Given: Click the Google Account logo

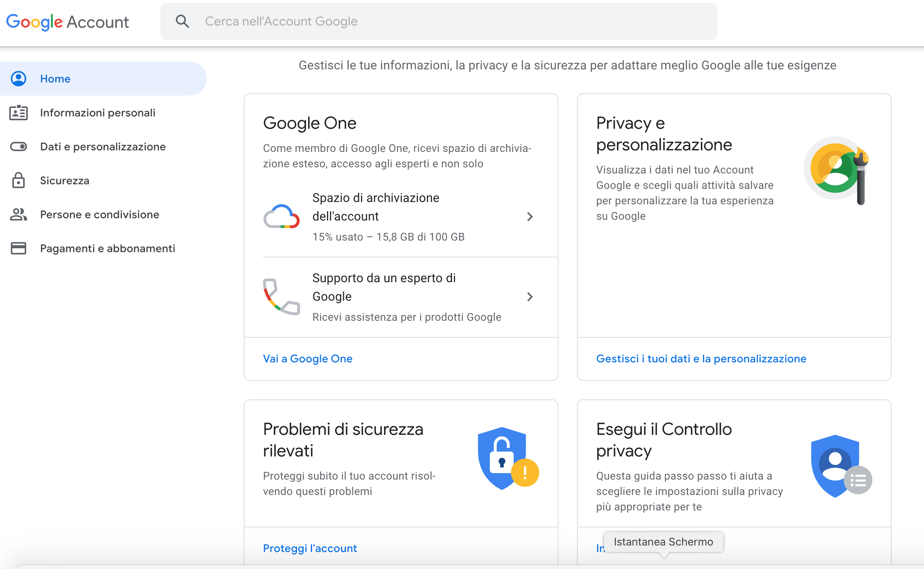Looking at the screenshot, I should [67, 22].
